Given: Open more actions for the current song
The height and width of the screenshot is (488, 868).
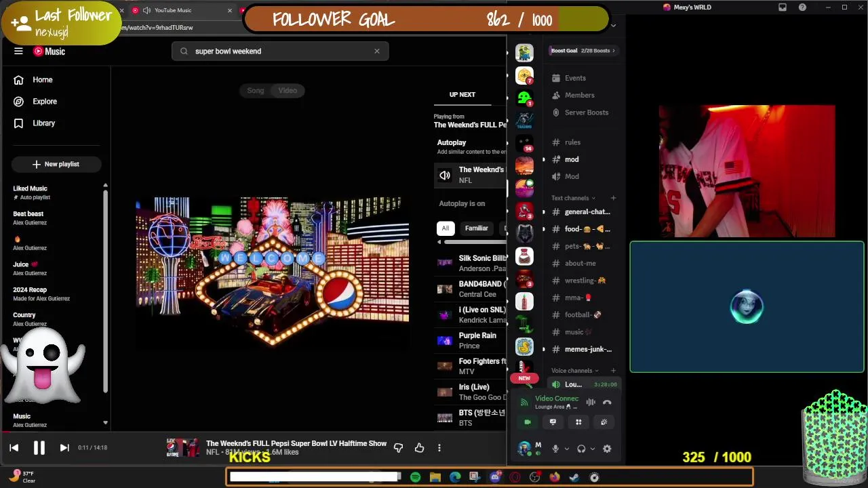Looking at the screenshot, I should [x=439, y=447].
